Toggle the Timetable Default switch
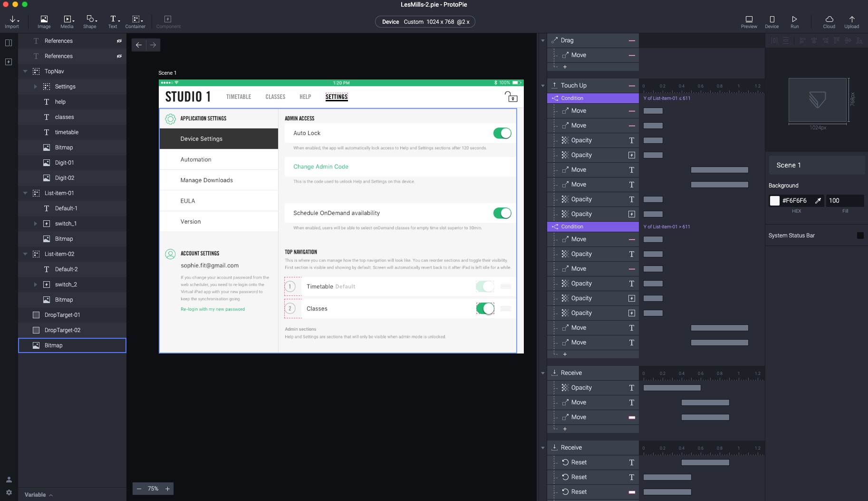868x501 pixels. point(485,286)
